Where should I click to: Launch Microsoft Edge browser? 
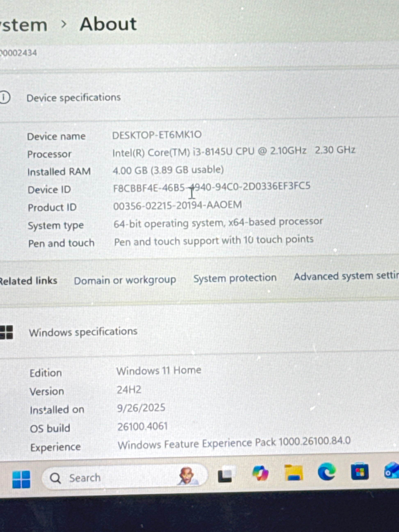[x=326, y=471]
